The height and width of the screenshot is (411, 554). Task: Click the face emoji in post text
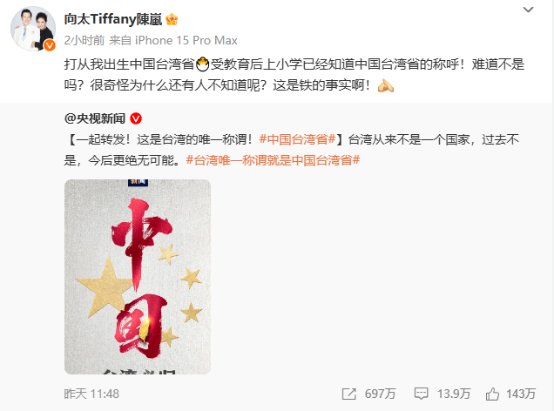tap(202, 64)
